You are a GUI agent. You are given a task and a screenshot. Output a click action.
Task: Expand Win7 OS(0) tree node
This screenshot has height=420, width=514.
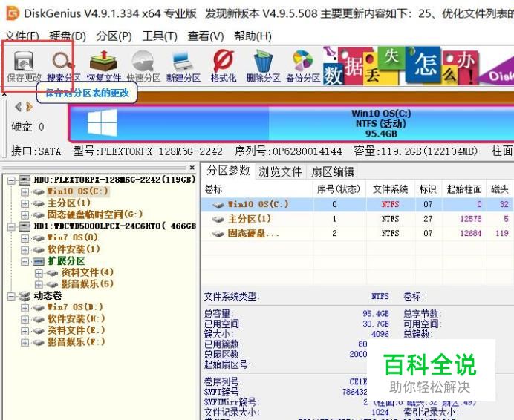[x=25, y=238]
